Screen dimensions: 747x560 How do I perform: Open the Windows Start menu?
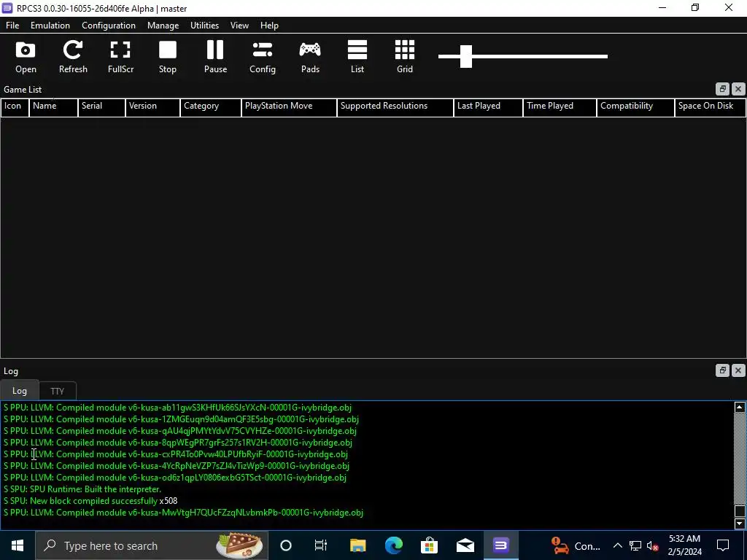18,545
